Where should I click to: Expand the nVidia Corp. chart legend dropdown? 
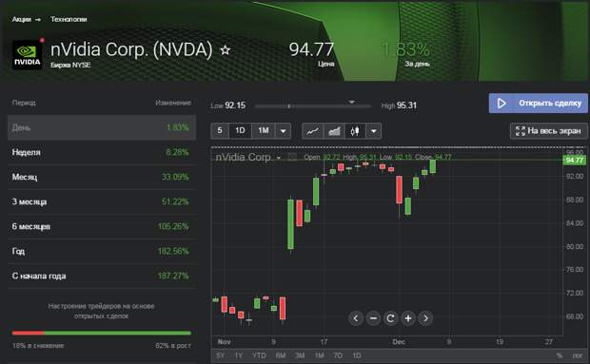(279, 158)
